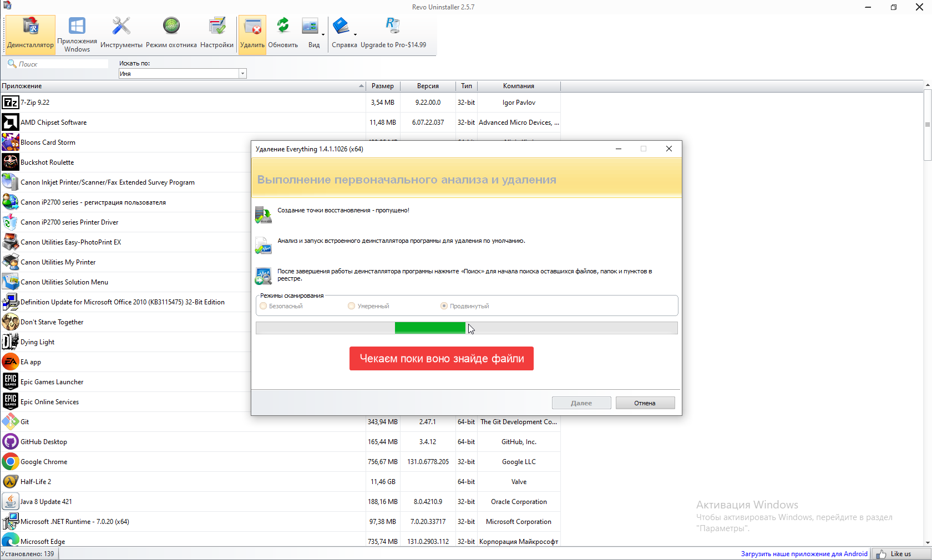
Task: Select Canon Inkjet Extended Survey Program row
Action: click(125, 182)
